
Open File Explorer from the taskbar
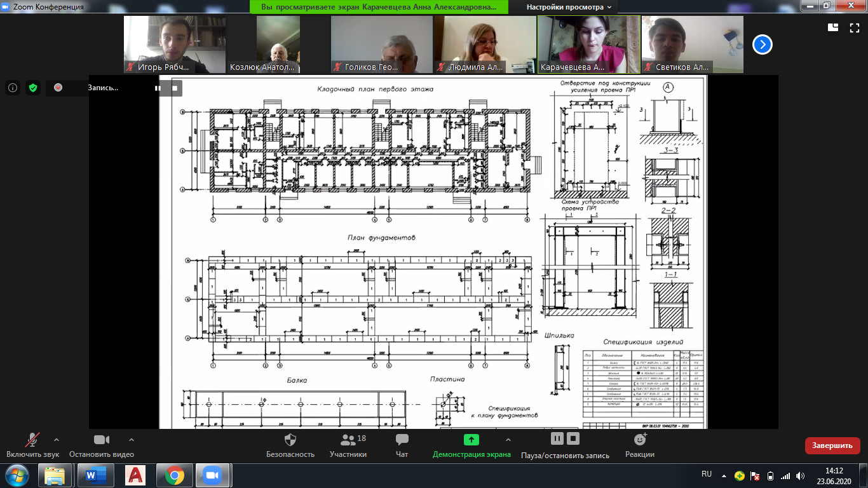(x=56, y=475)
